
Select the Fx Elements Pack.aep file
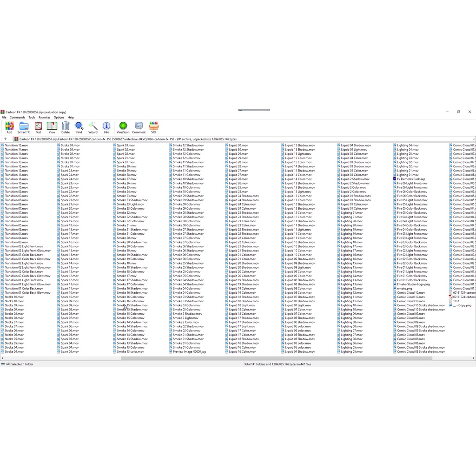411,179
